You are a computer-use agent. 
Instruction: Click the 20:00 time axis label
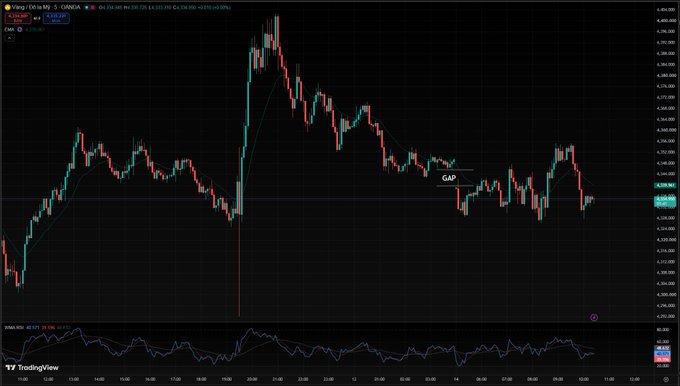tap(252, 379)
